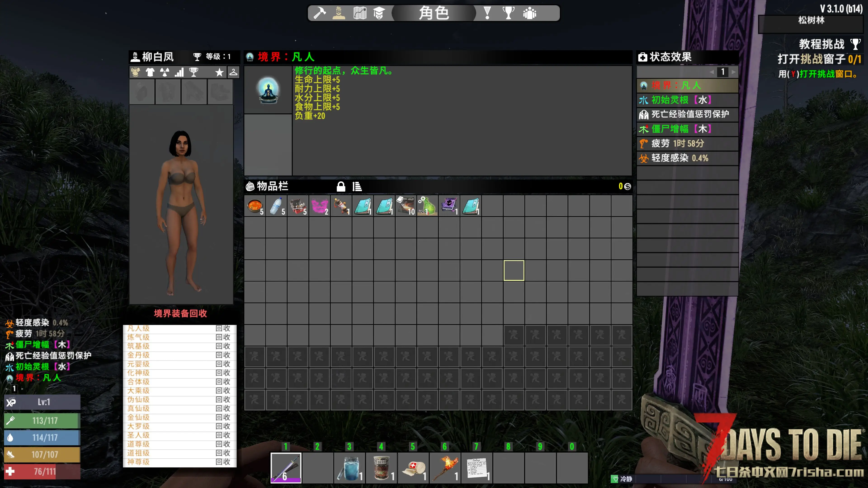The height and width of the screenshot is (488, 868).
Task: Click 回收 for 凡人级 row
Action: 223,328
